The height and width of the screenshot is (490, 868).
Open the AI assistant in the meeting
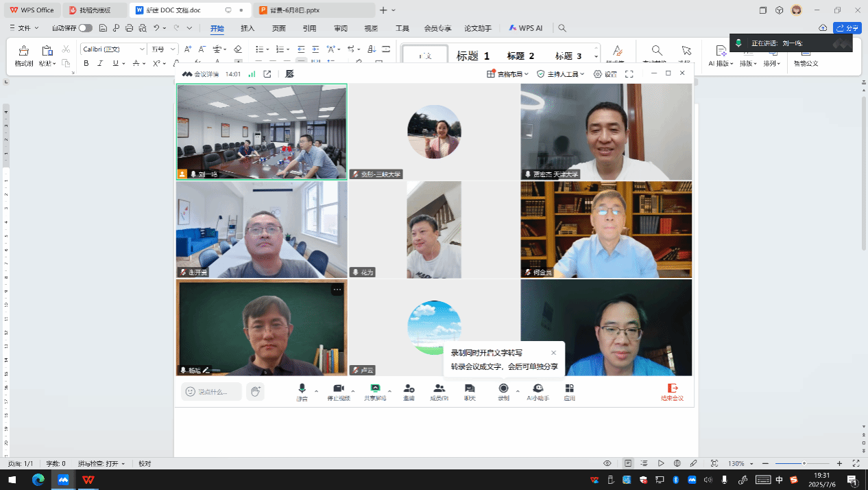(538, 391)
